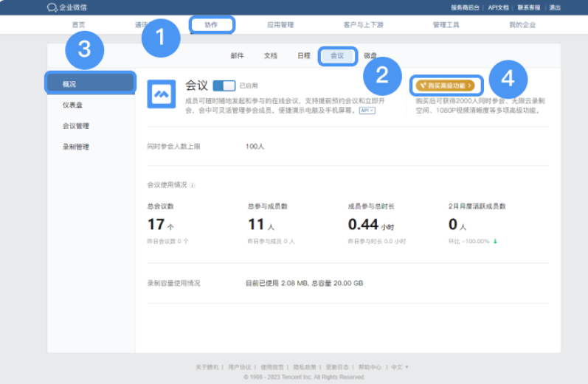Click the info icon beside 会议使用情况

[x=193, y=185]
